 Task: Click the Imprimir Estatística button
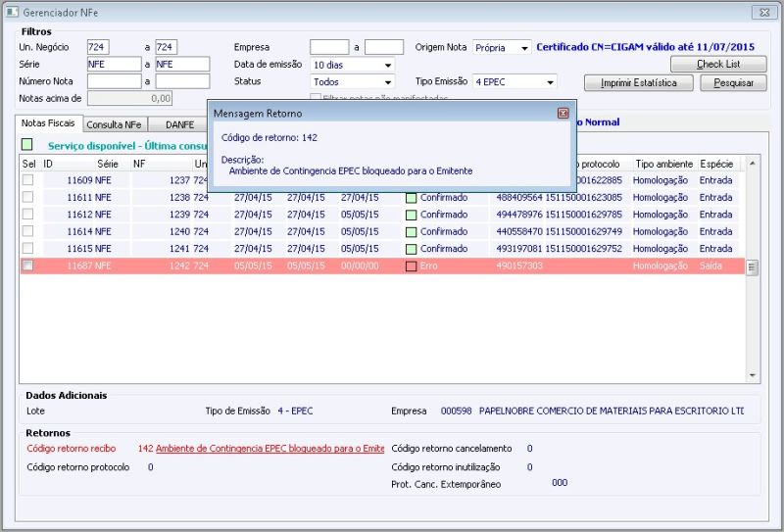(639, 82)
